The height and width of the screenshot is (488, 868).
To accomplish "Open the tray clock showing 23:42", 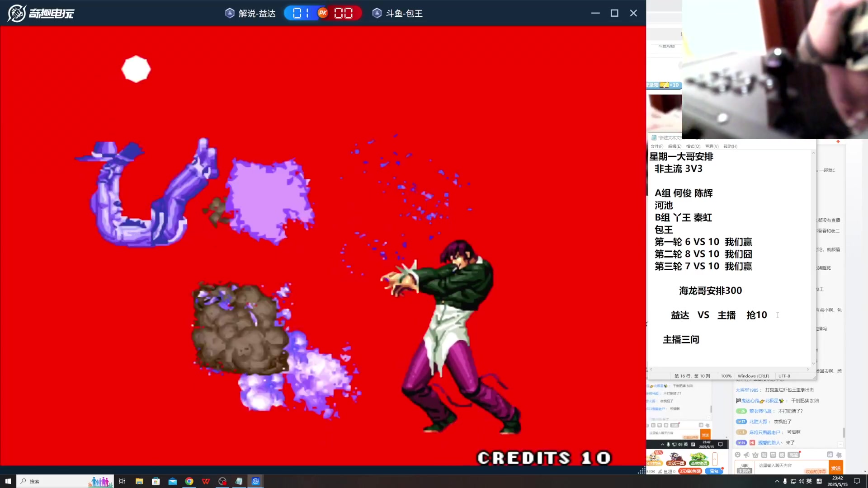I will pos(837,481).
